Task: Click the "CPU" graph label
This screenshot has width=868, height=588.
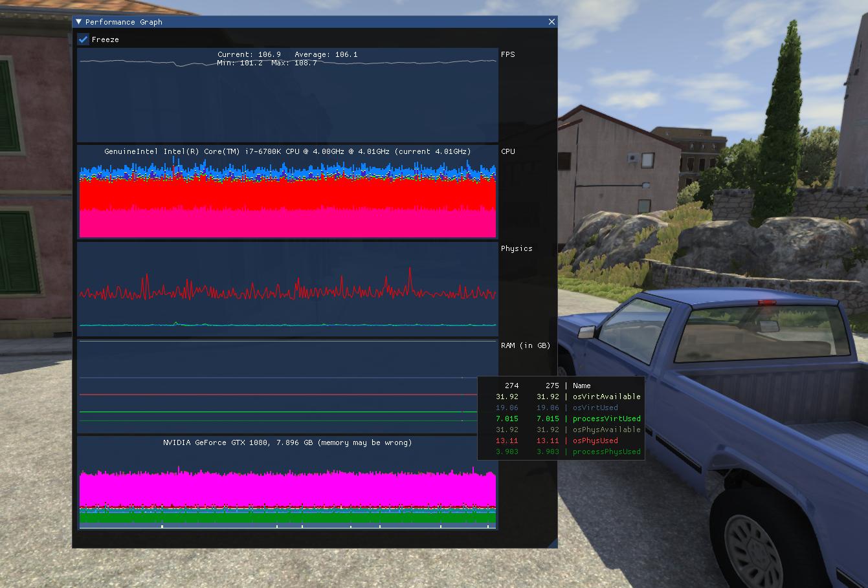Action: [x=508, y=151]
